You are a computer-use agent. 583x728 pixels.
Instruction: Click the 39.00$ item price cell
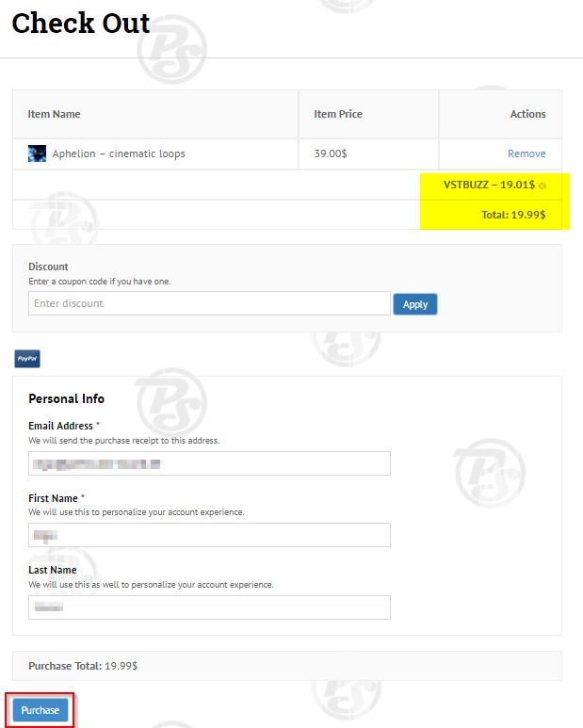pyautogui.click(x=331, y=154)
